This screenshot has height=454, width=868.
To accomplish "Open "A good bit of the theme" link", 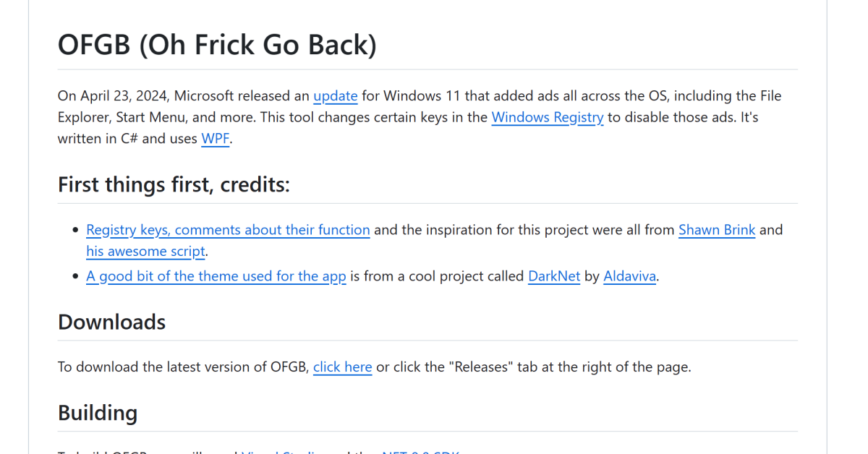I will coord(216,276).
